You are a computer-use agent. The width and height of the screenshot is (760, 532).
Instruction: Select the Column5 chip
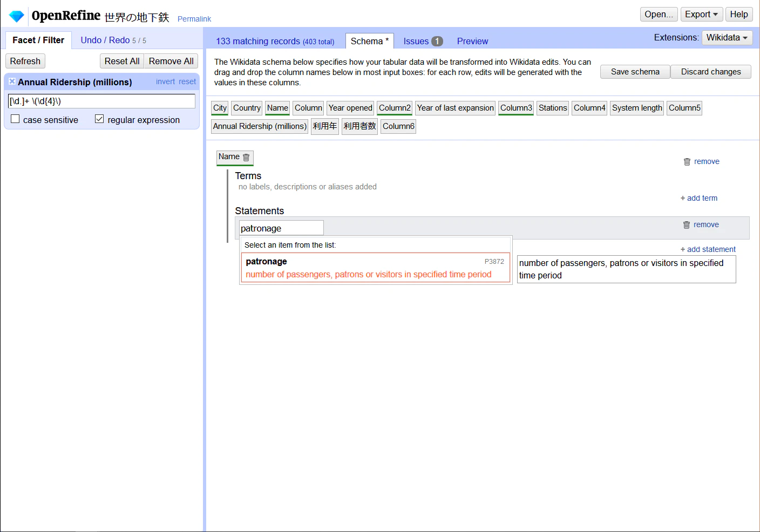(x=684, y=108)
